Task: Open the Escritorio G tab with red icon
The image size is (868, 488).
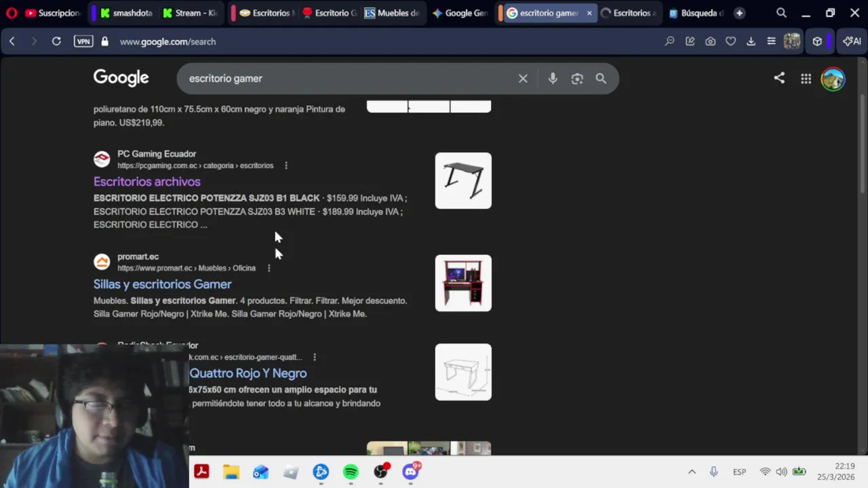Action: 329,13
